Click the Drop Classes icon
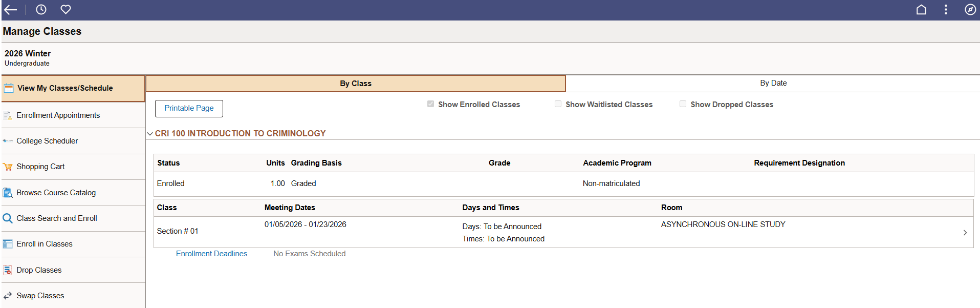The height and width of the screenshot is (308, 980). (x=8, y=270)
